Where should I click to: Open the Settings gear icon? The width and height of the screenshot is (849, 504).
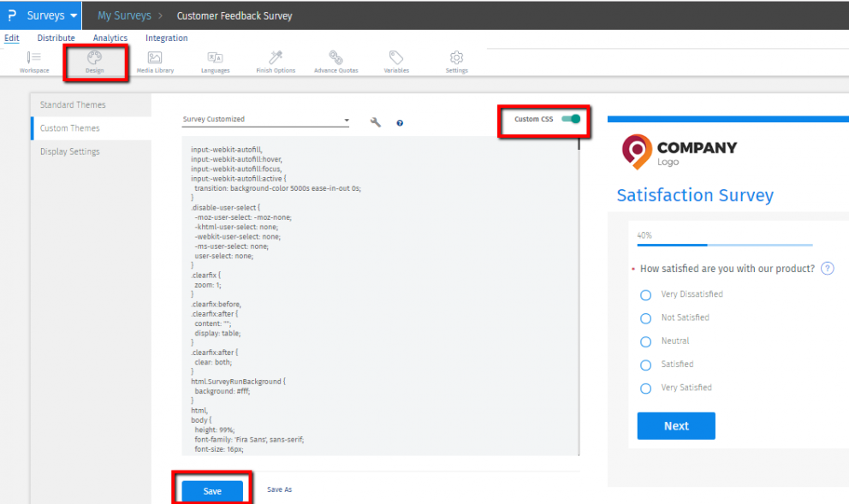[x=457, y=59]
